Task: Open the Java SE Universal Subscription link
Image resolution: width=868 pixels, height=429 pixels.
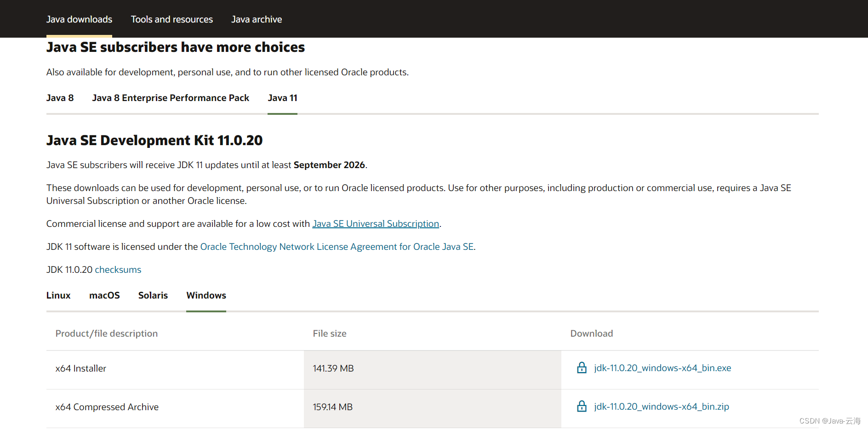Action: pos(376,224)
